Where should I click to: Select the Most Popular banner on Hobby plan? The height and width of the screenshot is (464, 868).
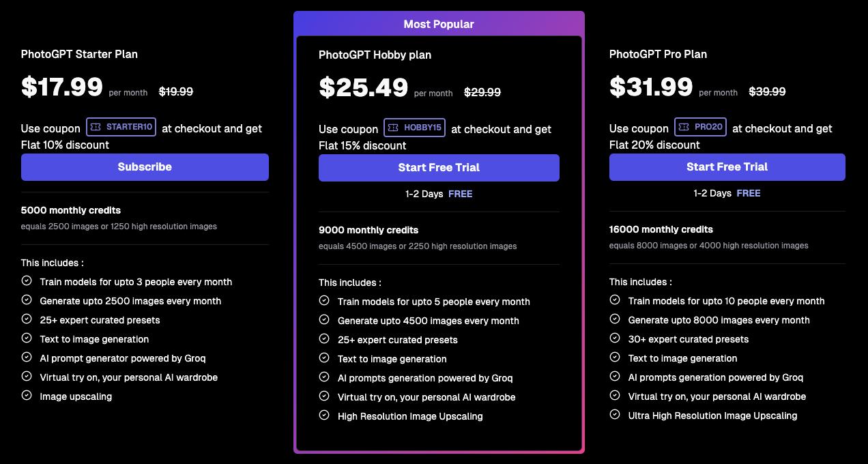coord(439,24)
